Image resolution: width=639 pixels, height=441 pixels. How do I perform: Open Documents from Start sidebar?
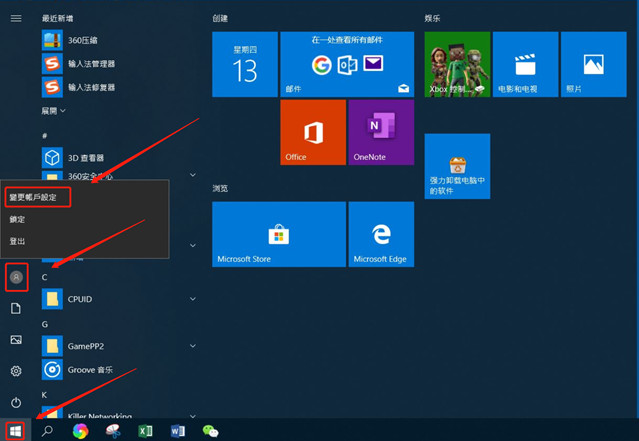point(16,309)
